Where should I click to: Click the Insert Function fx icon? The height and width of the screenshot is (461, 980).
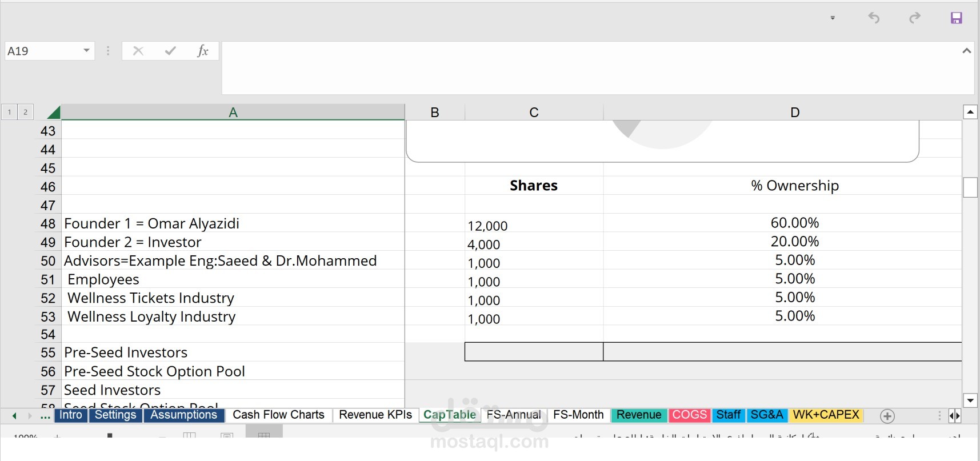[x=202, y=51]
